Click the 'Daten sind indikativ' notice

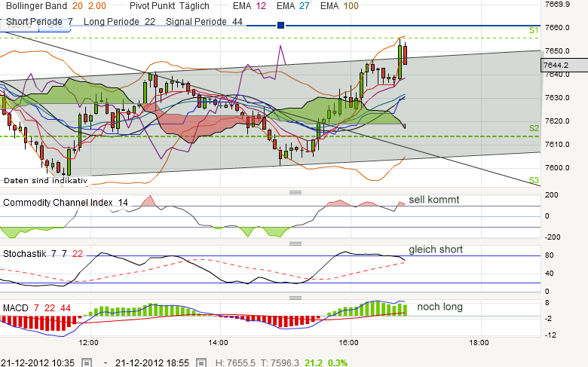point(45,181)
